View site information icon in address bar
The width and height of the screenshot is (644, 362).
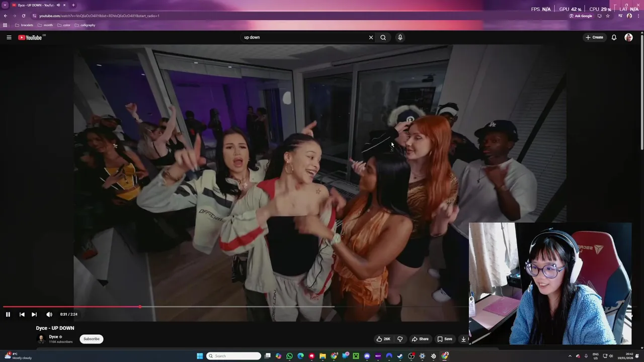(34, 16)
